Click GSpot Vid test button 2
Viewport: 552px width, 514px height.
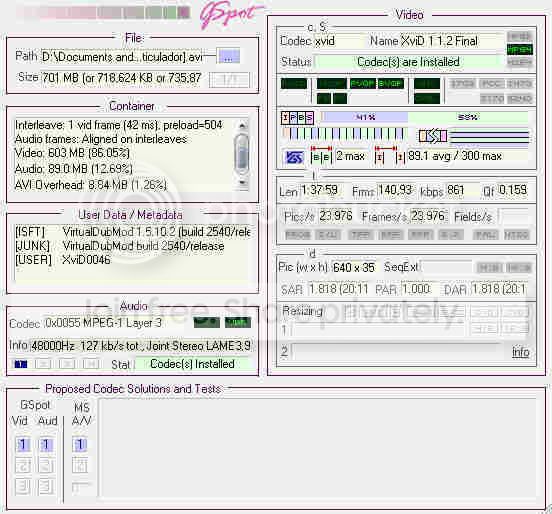23,465
